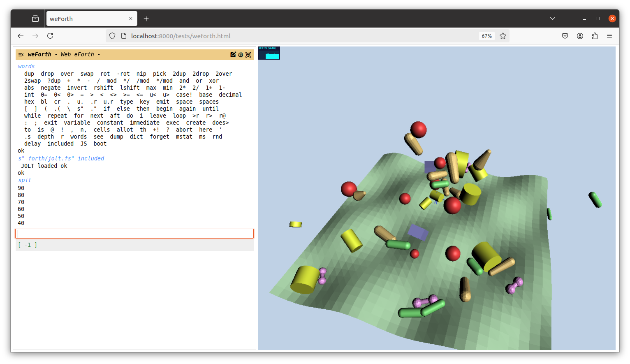Open the editor pencil icon in header
Viewport: 630px width, 364px height.
(x=233, y=55)
